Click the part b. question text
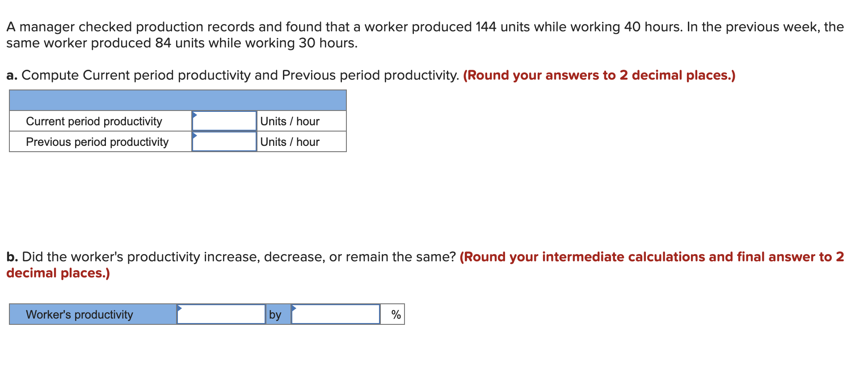Image resolution: width=868 pixels, height=366 pixels. (231, 257)
